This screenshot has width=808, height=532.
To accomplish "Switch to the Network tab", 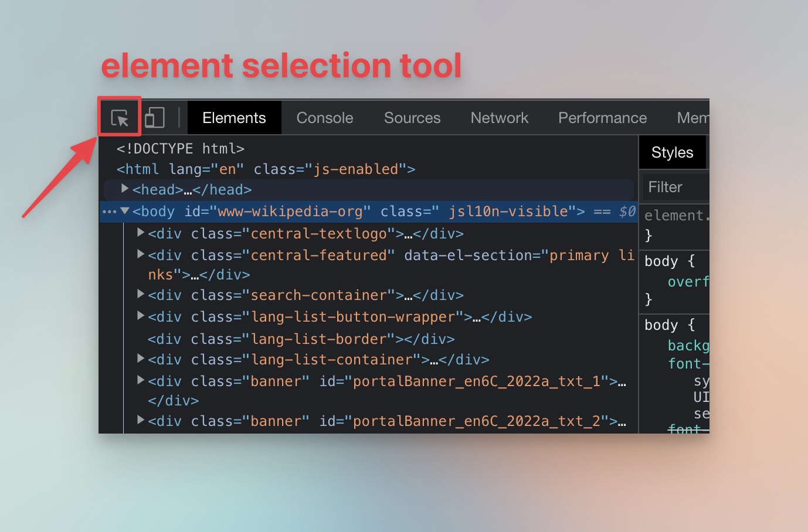I will 499,117.
